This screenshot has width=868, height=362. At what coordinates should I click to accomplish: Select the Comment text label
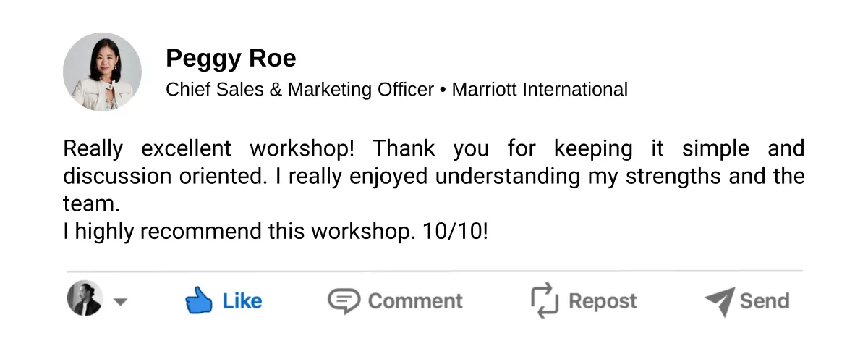point(415,300)
